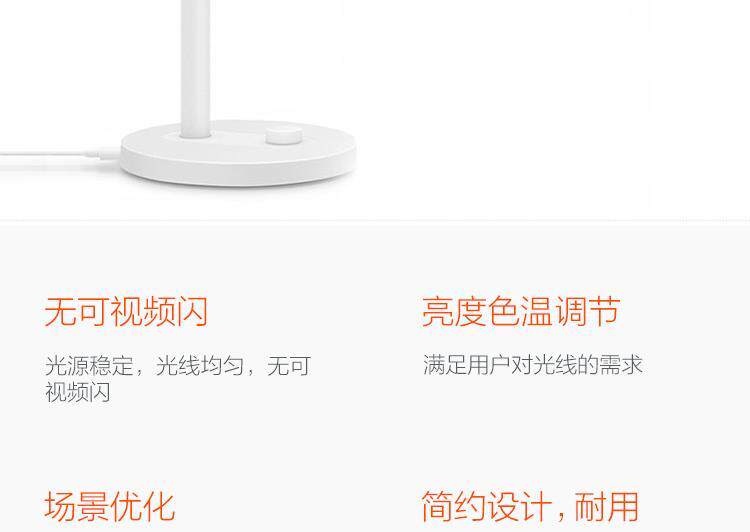
Task: Click the character 无 in orange heading
Action: 60,311
